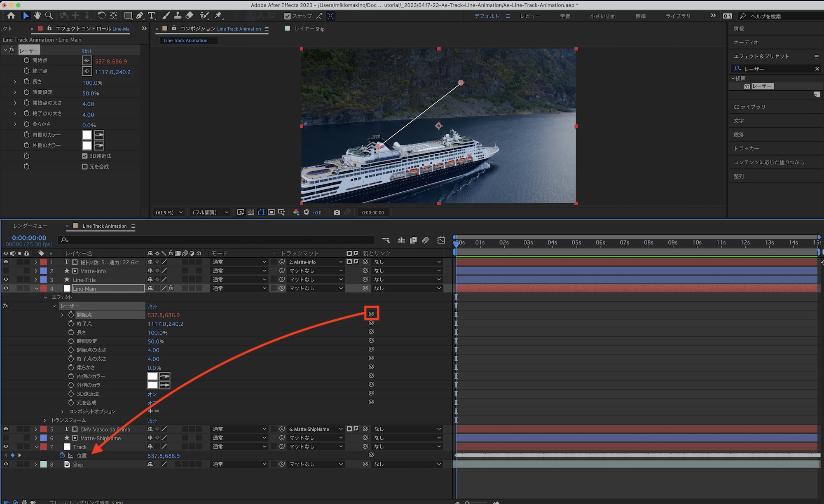Click the snapshot camera icon in viewer
The image size is (824, 504).
pos(337,212)
